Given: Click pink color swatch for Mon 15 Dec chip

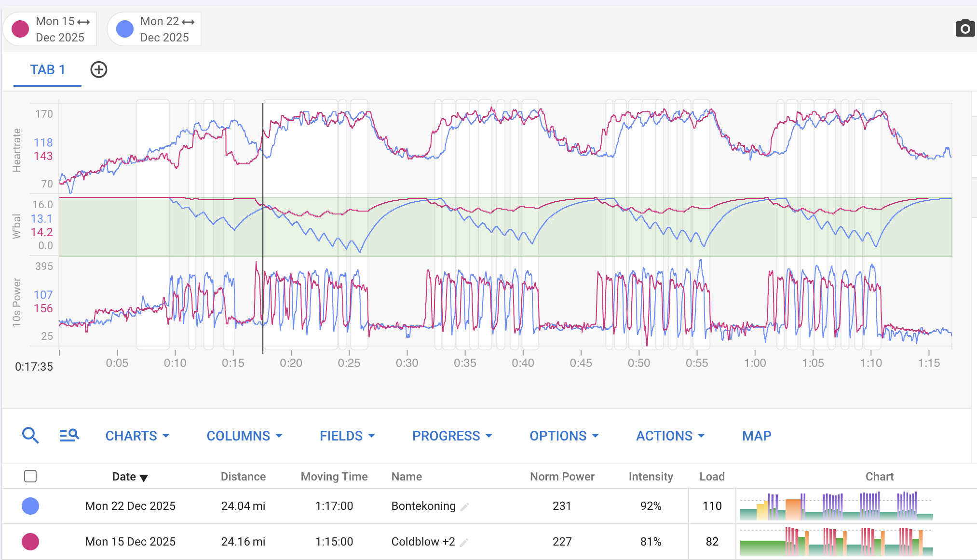Looking at the screenshot, I should click(20, 29).
